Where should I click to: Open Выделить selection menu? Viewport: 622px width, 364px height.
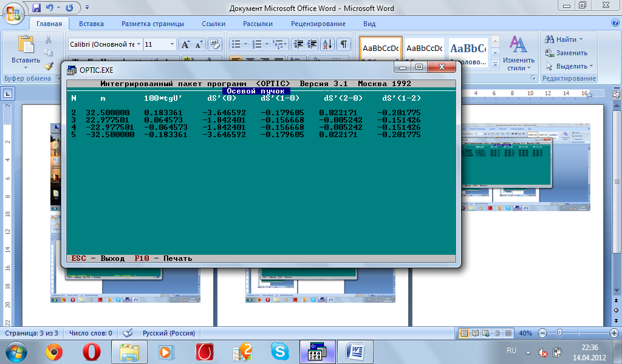pyautogui.click(x=569, y=66)
